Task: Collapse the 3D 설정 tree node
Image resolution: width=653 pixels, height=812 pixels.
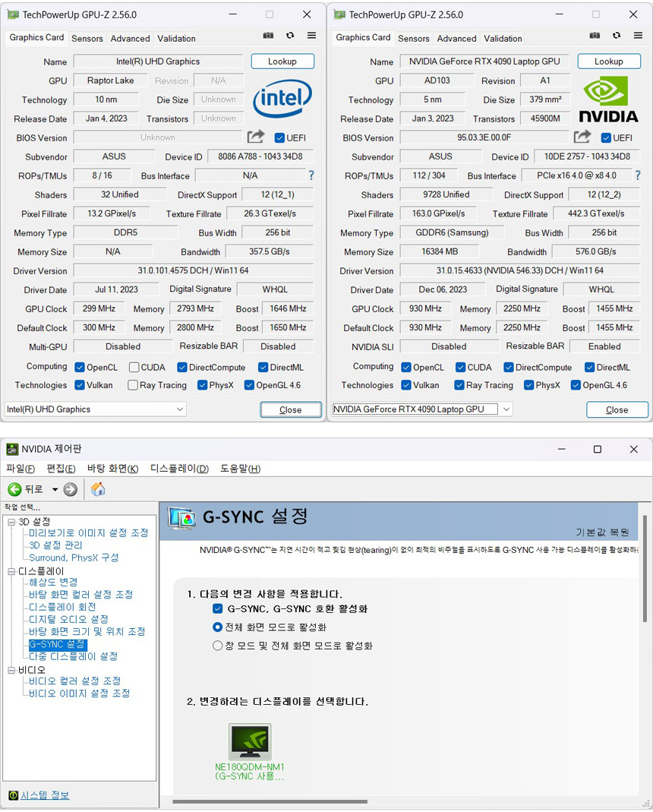Action: pyautogui.click(x=11, y=522)
